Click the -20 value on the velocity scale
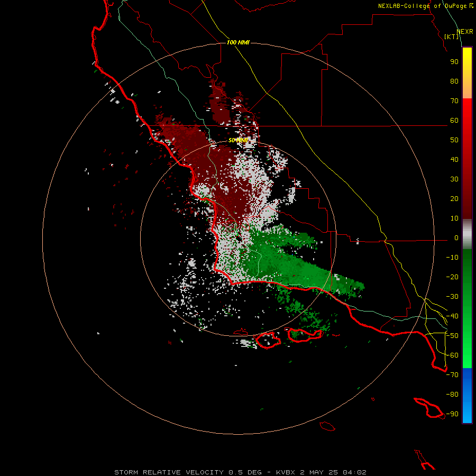This screenshot has height=476, width=476. point(452,277)
